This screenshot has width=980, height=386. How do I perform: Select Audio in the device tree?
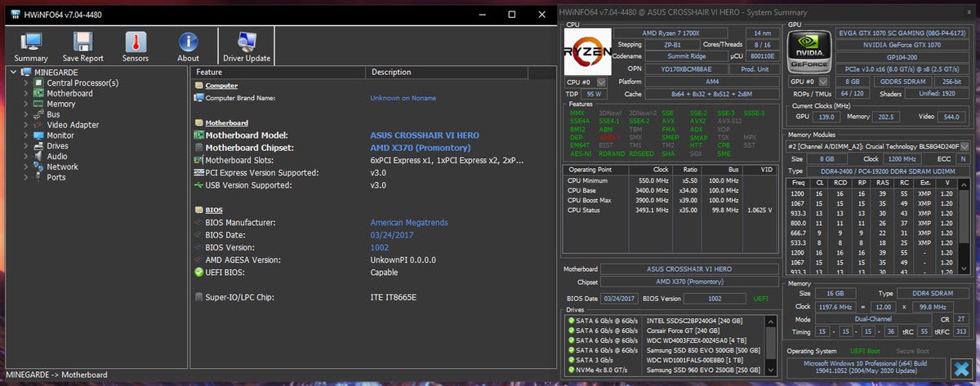coord(57,156)
